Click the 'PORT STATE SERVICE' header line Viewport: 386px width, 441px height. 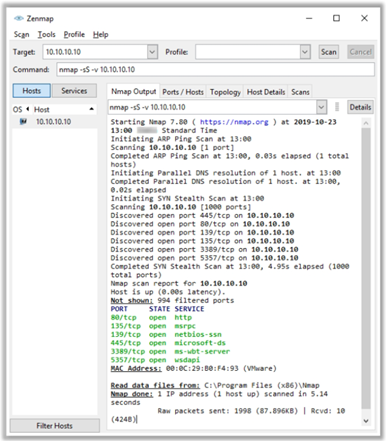(x=157, y=309)
